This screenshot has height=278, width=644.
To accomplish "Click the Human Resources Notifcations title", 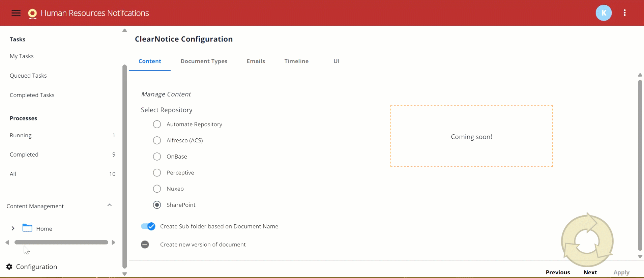I will coord(95,13).
